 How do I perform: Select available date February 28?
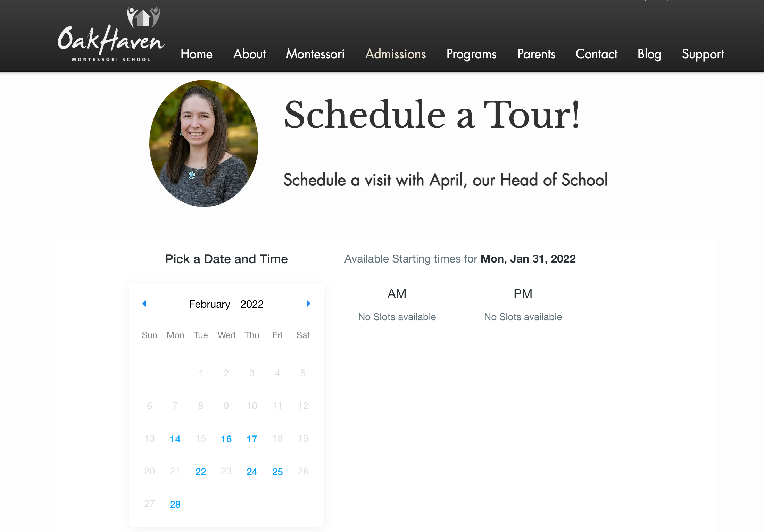click(175, 503)
